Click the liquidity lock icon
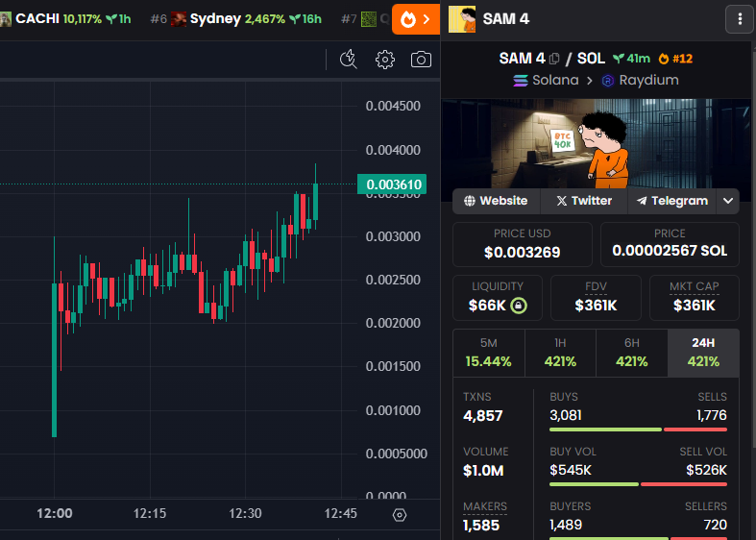Viewport: 756px width, 540px height. point(519,306)
